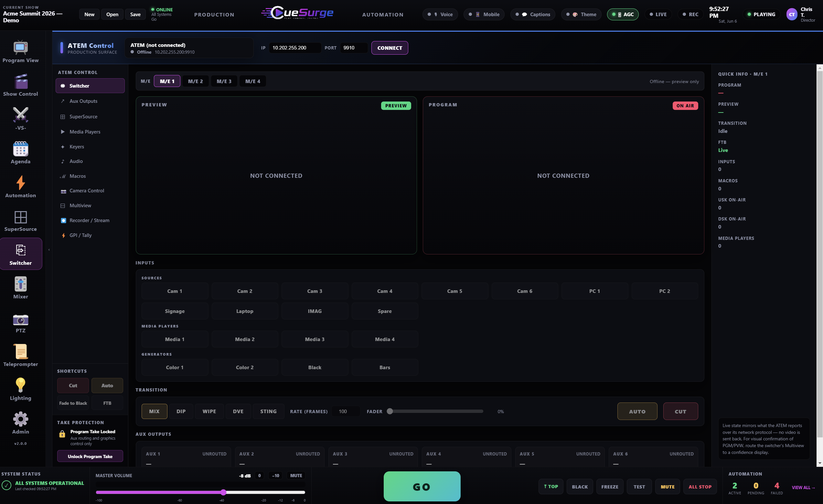
Task: Click the ALL STOP button
Action: pyautogui.click(x=700, y=487)
